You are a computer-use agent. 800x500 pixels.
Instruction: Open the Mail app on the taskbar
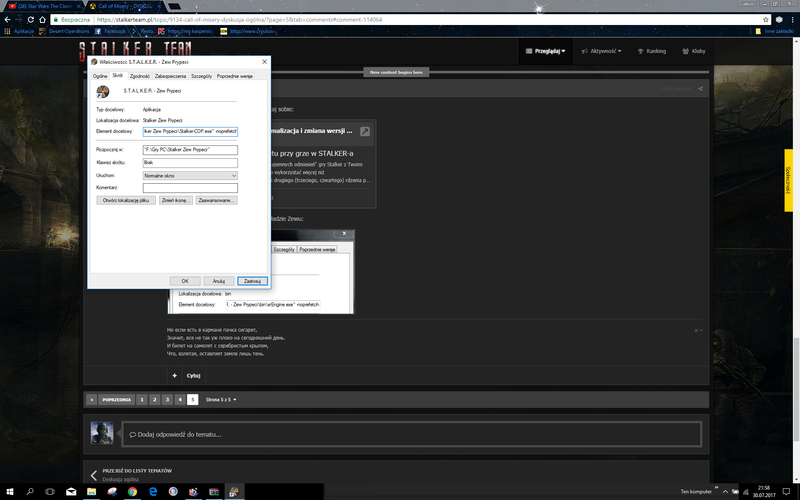(71, 492)
